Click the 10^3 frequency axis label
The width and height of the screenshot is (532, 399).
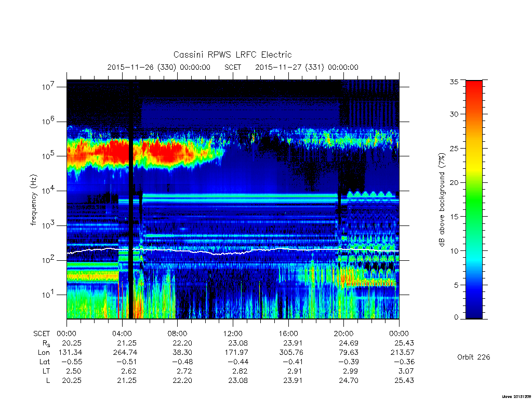[48, 225]
